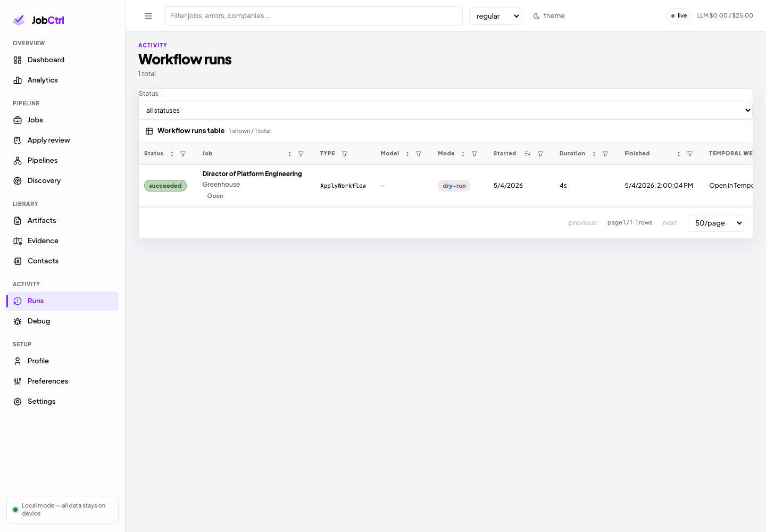This screenshot has width=766, height=532.
Task: Sort by Duration column
Action: point(594,154)
